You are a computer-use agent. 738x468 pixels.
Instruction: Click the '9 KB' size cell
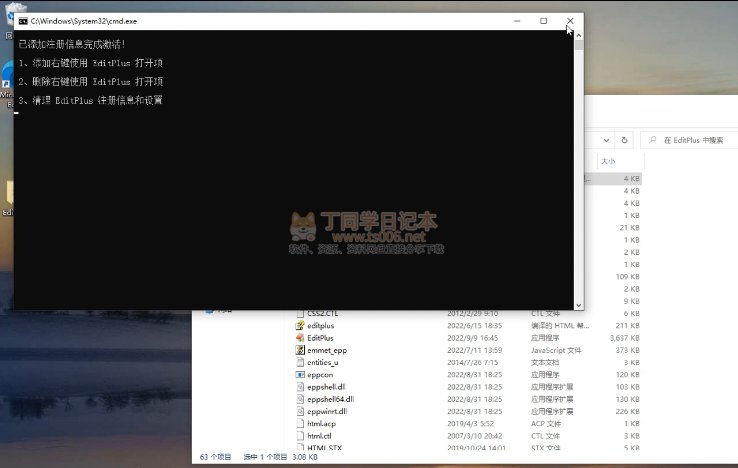[x=632, y=301]
